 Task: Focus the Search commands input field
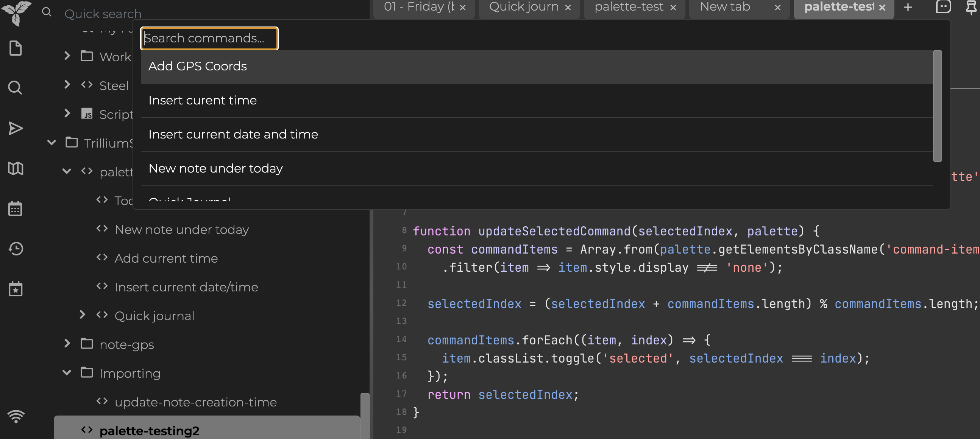pyautogui.click(x=209, y=38)
